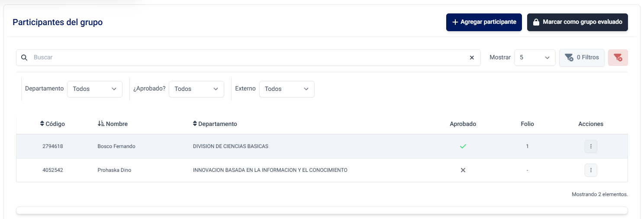Open the ¿Aprobado? filter dropdown
This screenshot has width=644, height=219.
pos(196,89)
